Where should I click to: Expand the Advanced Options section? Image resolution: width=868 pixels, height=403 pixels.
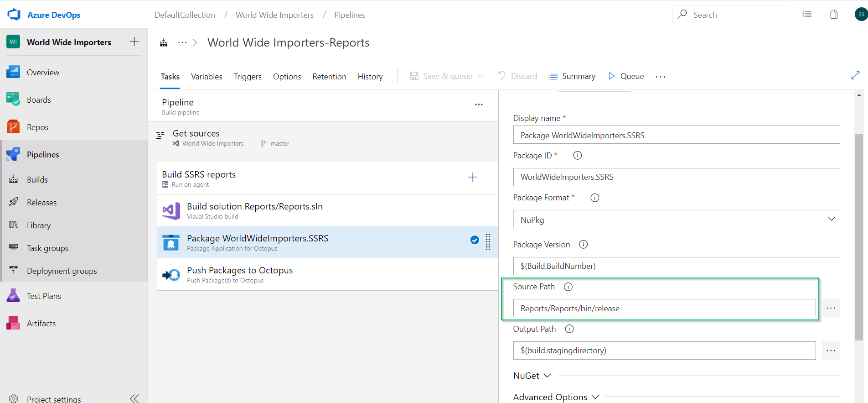[x=556, y=397]
